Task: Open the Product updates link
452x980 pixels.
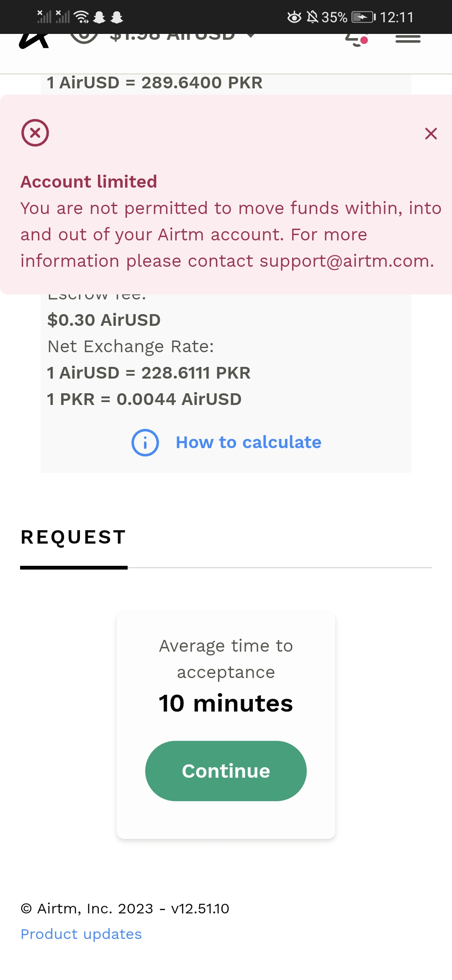Action: [81, 934]
